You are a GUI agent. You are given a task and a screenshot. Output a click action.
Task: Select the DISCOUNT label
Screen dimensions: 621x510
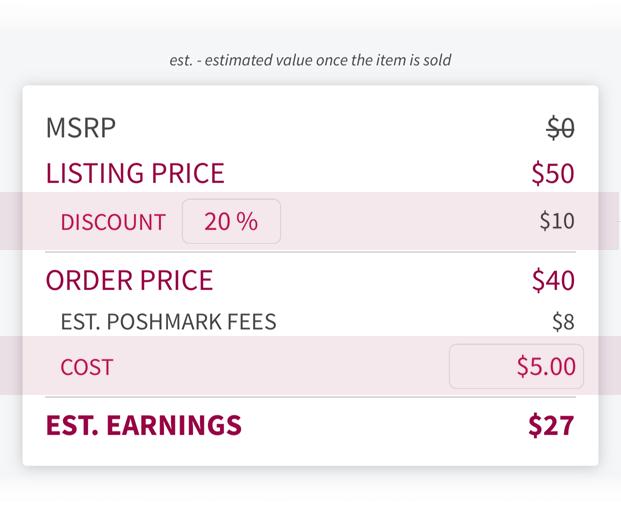(x=113, y=222)
